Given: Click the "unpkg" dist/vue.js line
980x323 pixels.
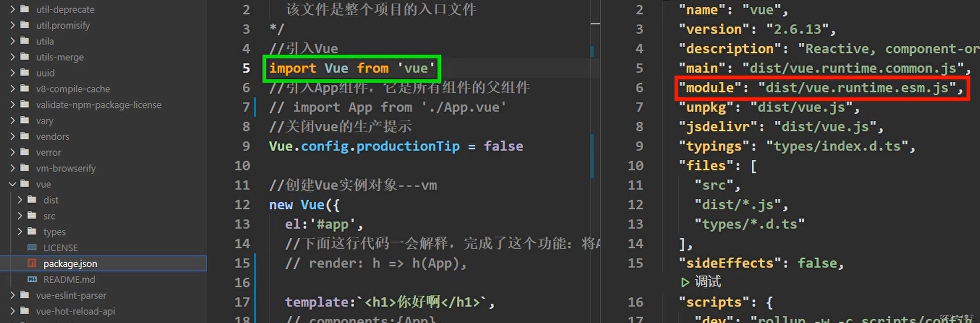Looking at the screenshot, I should 769,107.
